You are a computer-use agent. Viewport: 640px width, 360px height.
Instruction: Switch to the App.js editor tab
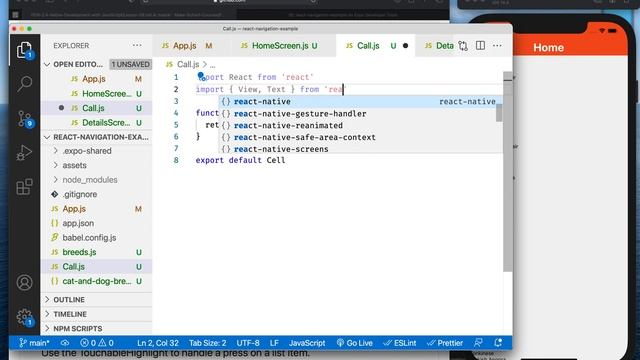pos(191,46)
